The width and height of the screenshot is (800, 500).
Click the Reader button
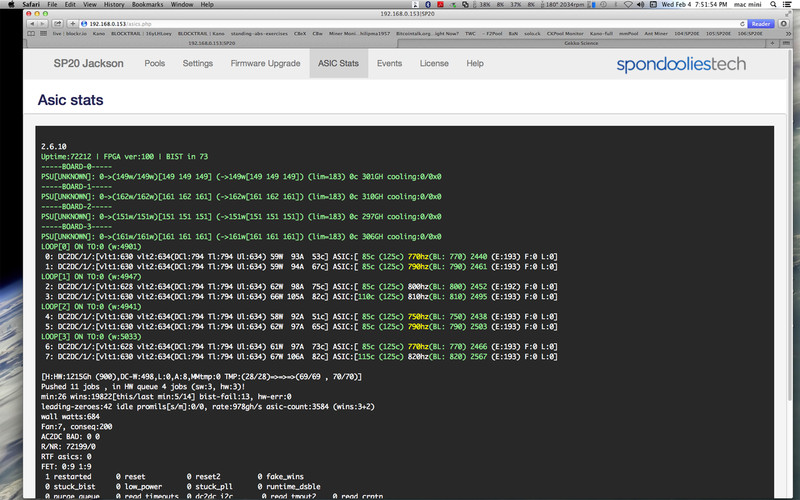(x=760, y=24)
